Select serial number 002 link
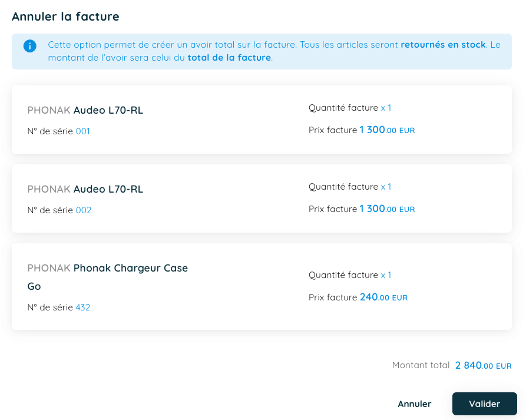 [x=84, y=210]
